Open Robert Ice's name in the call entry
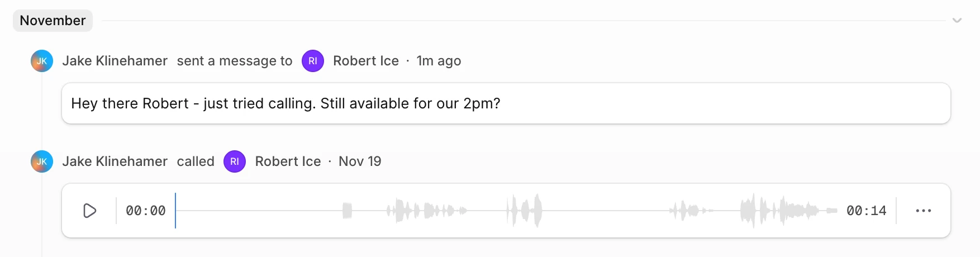980x257 pixels. pyautogui.click(x=288, y=161)
